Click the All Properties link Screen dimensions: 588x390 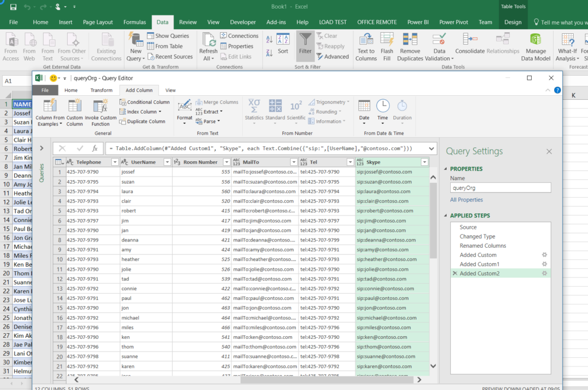point(466,200)
